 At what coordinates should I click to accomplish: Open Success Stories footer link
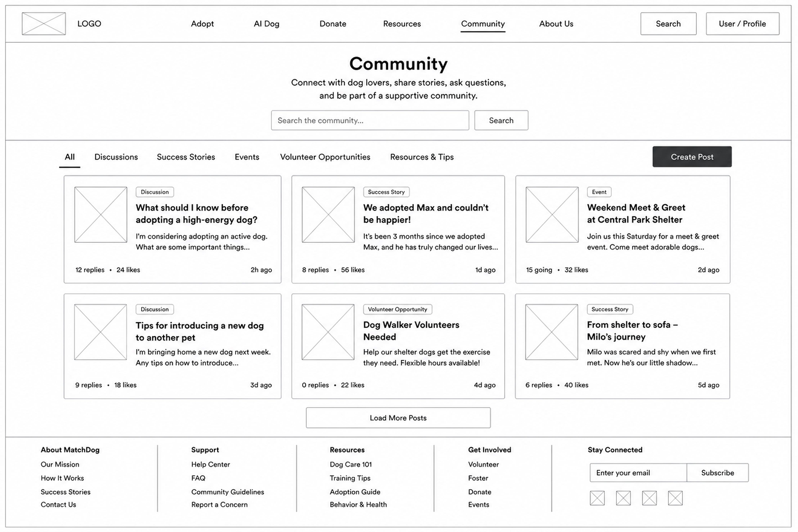tap(65, 492)
